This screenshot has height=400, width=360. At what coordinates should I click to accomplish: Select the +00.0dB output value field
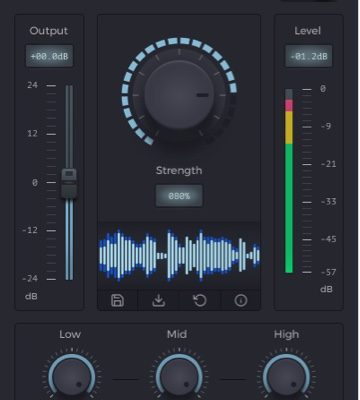coord(49,56)
